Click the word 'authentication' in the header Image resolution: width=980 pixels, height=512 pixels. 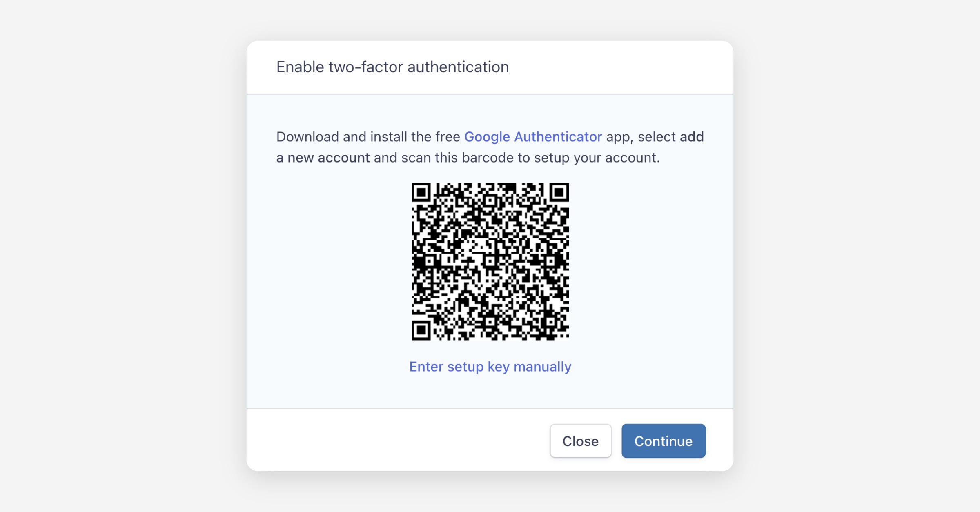pos(458,67)
